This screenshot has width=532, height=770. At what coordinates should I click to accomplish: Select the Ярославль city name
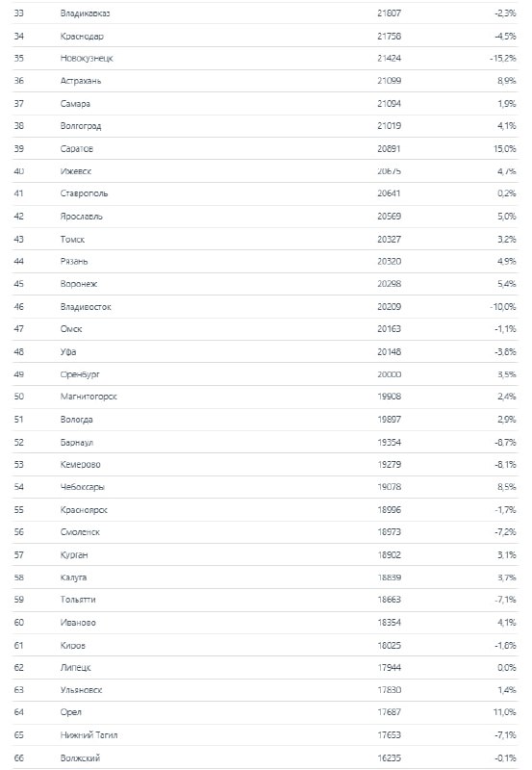[82, 217]
